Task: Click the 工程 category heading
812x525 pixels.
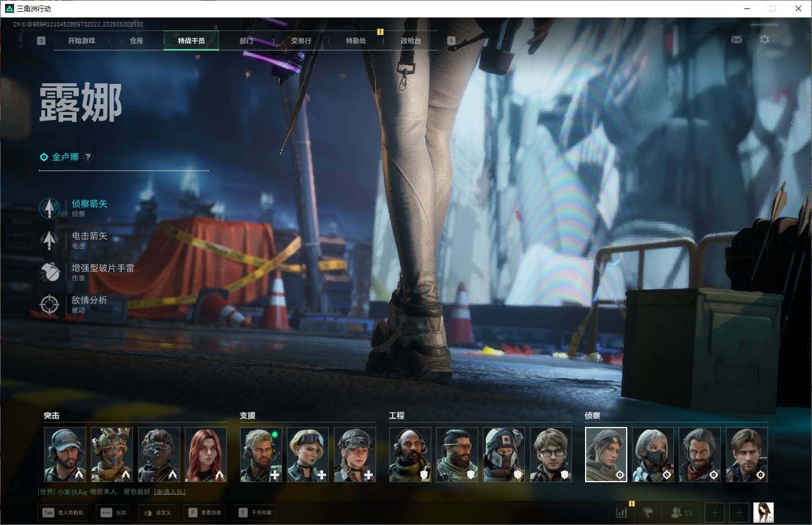Action: [396, 416]
